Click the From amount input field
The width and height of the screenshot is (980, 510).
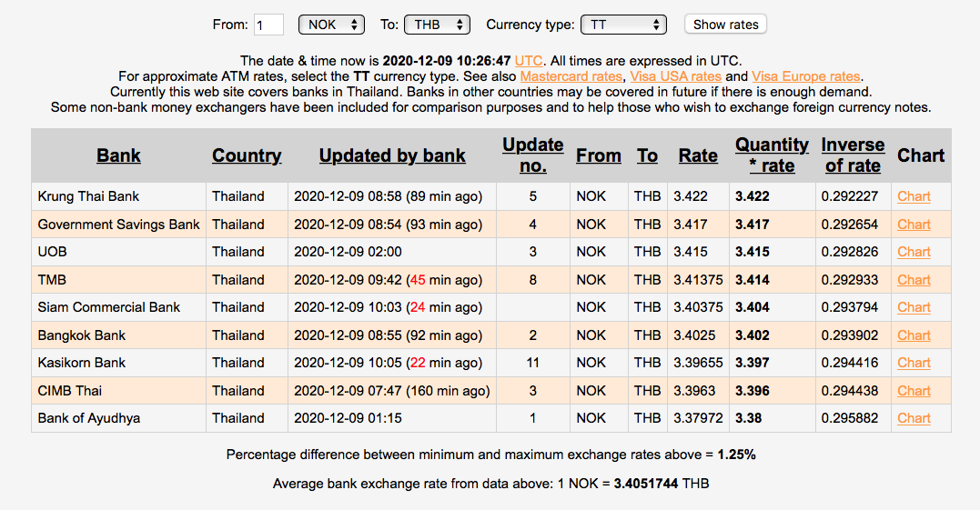[x=269, y=25]
